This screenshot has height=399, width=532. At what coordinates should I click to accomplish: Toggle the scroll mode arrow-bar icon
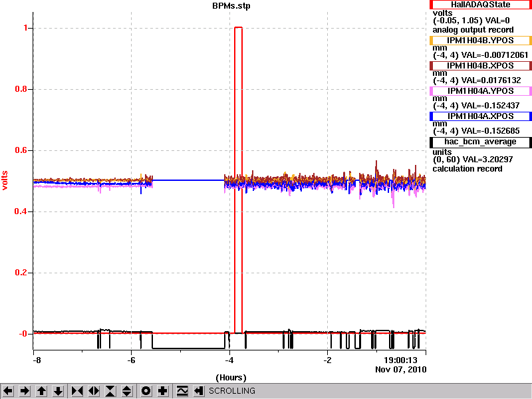(x=199, y=391)
